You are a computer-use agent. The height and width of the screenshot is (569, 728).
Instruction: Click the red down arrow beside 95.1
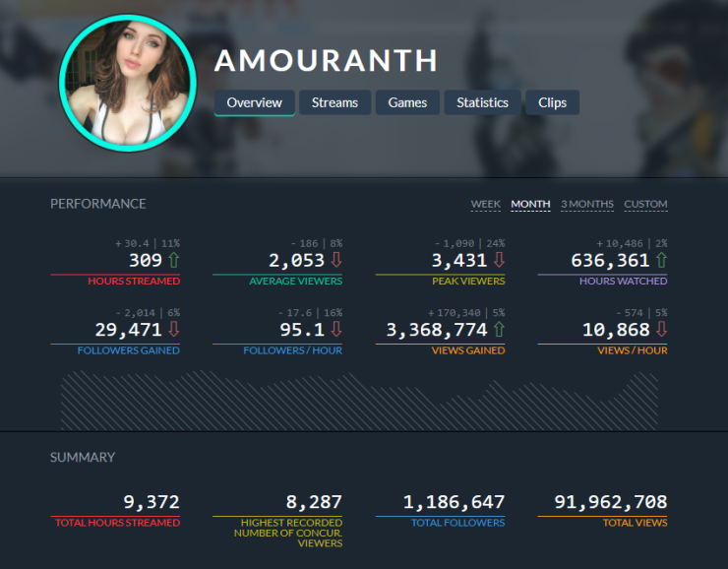pos(336,330)
